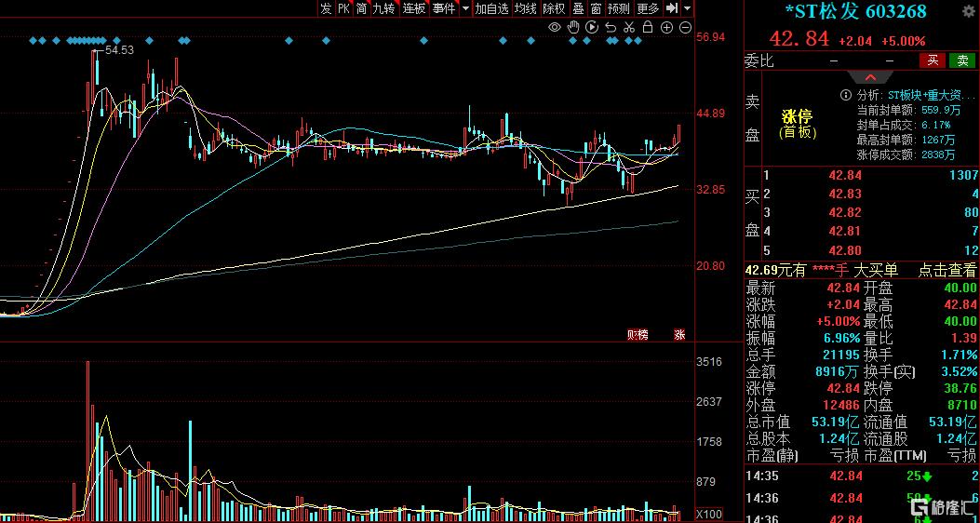The height and width of the screenshot is (523, 980).
Task: Click the 预测 forecast button
Action: (619, 8)
